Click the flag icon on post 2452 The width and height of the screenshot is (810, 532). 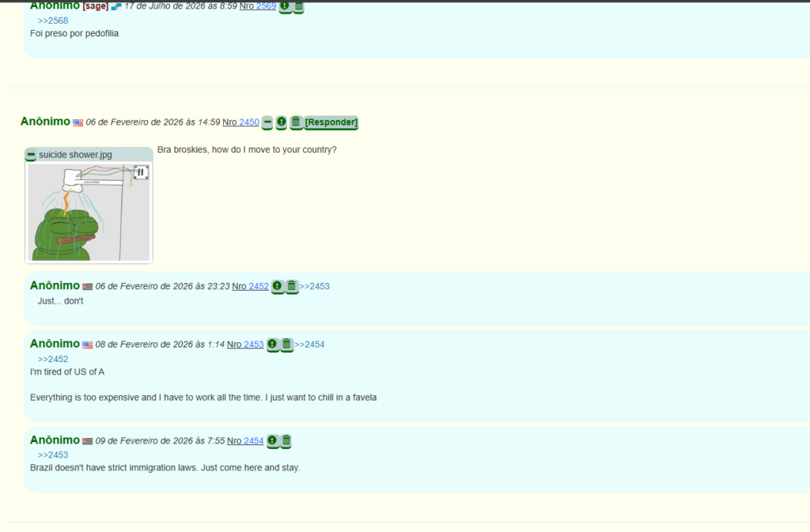(x=88, y=286)
